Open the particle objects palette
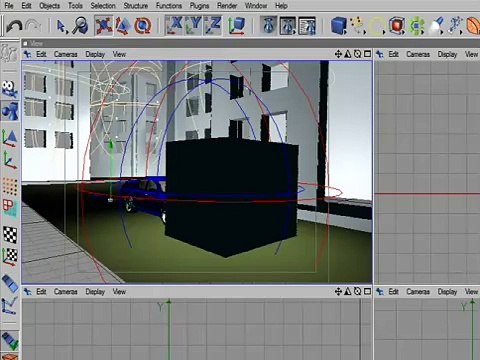This screenshot has width=480, height=360. tap(455, 26)
